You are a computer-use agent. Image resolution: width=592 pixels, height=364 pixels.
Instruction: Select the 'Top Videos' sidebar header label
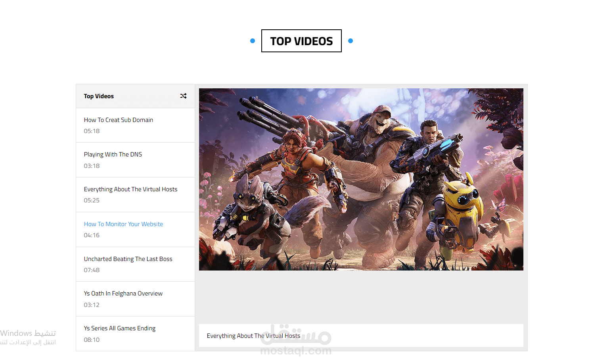[x=99, y=96]
